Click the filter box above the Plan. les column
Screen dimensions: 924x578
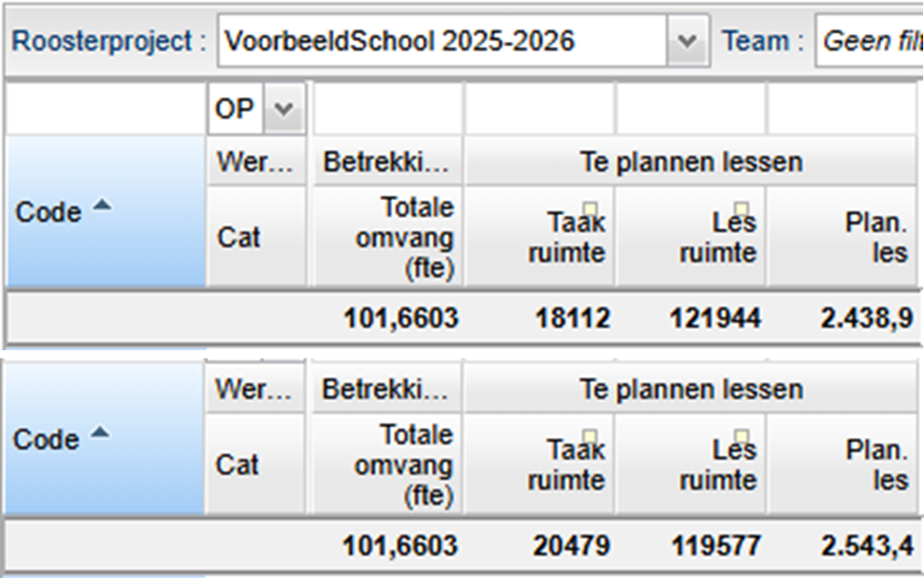844,110
